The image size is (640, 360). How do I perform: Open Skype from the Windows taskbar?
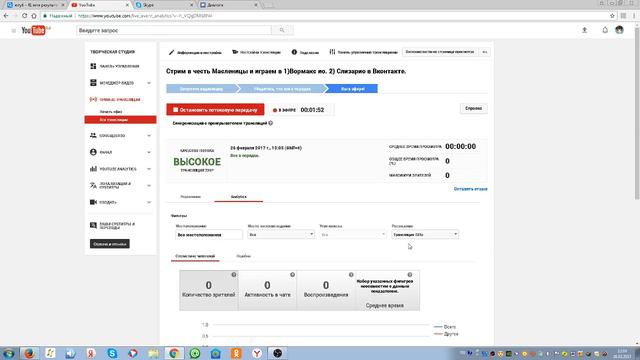pos(112,353)
